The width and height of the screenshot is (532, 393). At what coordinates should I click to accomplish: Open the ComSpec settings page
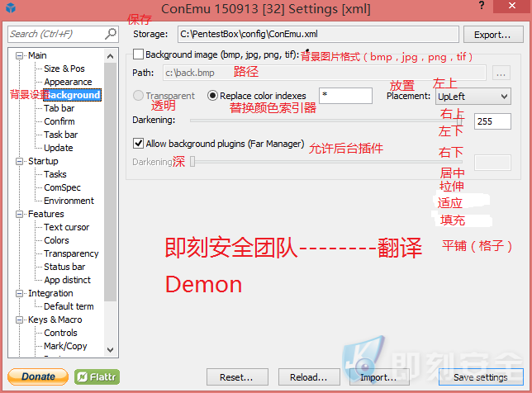click(62, 187)
